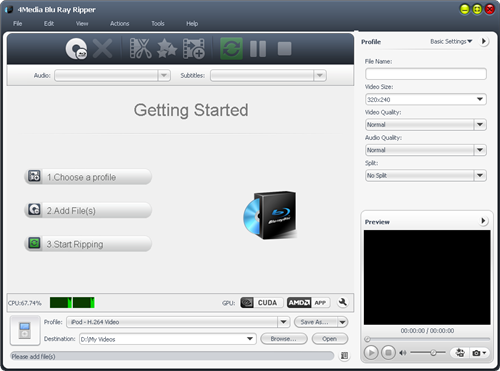The width and height of the screenshot is (500, 371).
Task: Open the snapshot camera dropdown arrow
Action: coord(484,353)
